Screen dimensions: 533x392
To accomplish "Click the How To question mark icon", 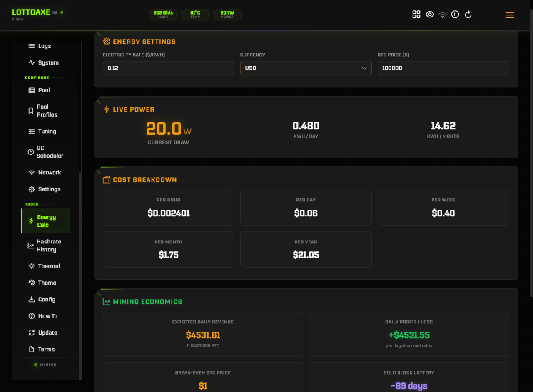I will 31,316.
